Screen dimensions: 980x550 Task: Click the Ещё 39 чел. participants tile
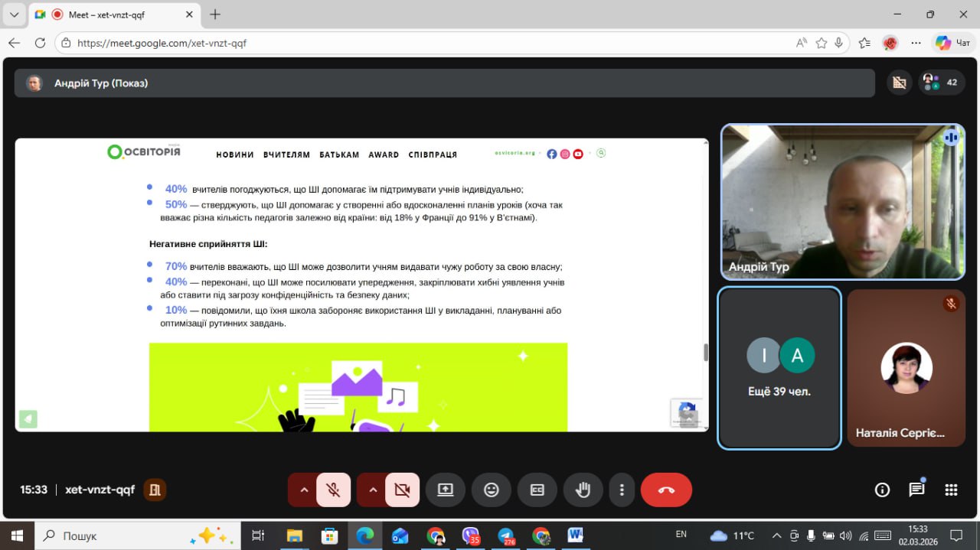tap(779, 368)
